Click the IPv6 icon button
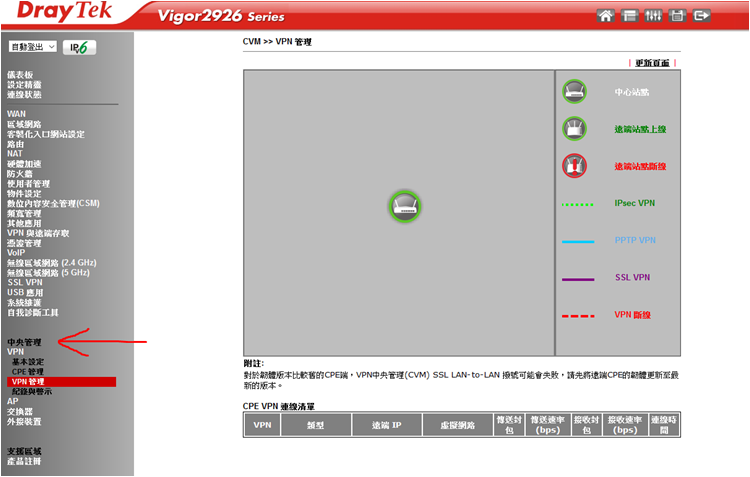The image size is (750, 477). (x=79, y=47)
